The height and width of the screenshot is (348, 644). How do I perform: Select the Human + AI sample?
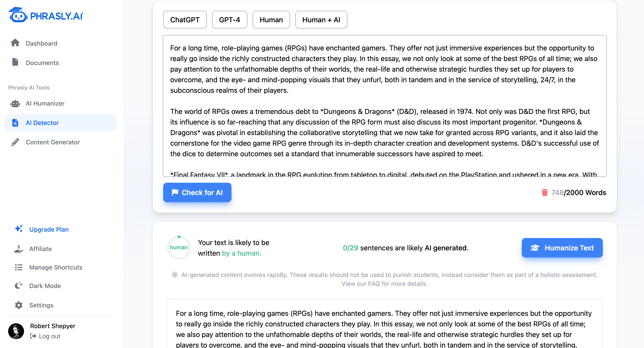[x=321, y=20]
